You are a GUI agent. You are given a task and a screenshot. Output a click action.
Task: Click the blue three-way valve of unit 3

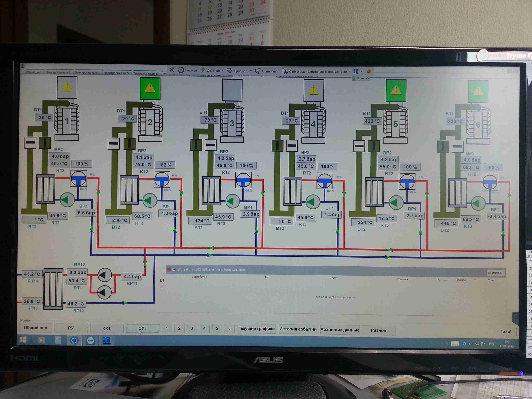pos(243,180)
